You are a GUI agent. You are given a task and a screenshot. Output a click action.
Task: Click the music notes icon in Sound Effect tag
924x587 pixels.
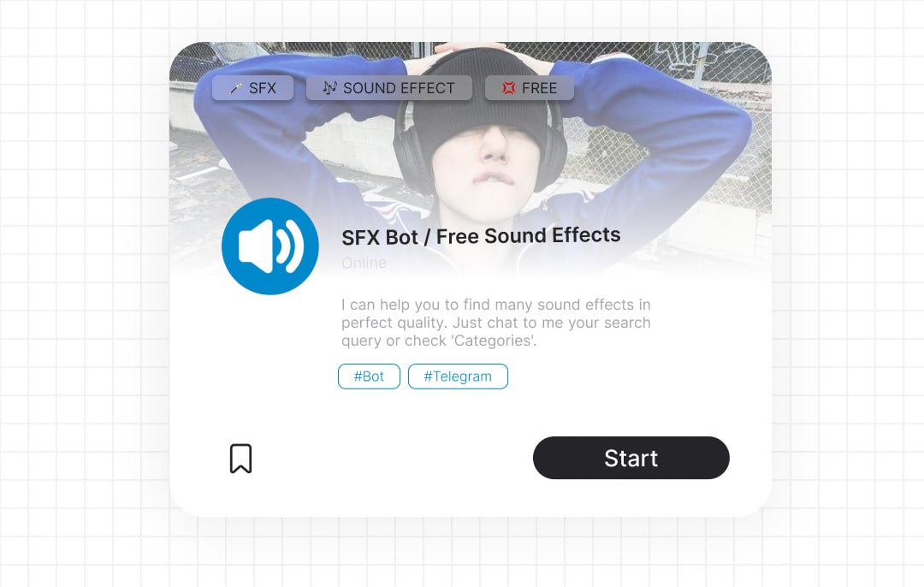point(330,88)
